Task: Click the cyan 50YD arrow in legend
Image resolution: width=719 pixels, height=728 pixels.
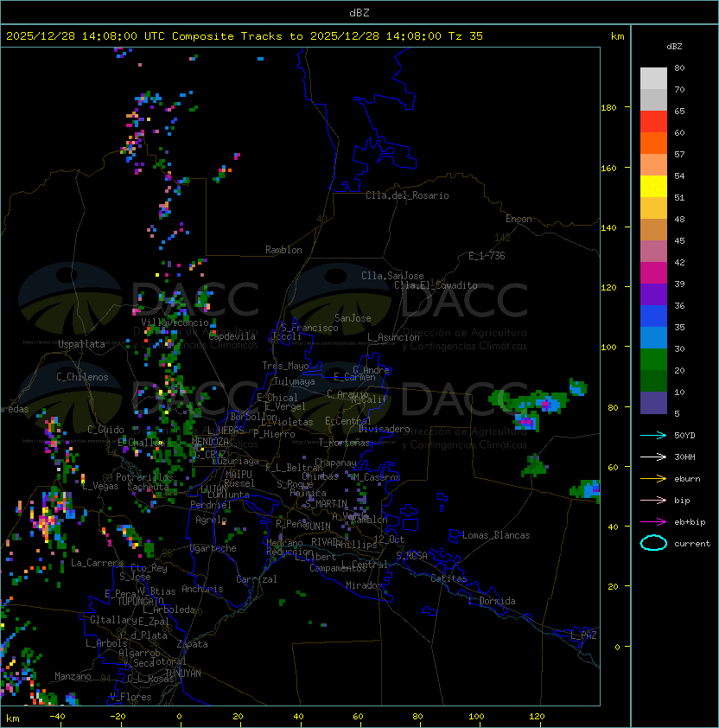Action: (x=653, y=436)
